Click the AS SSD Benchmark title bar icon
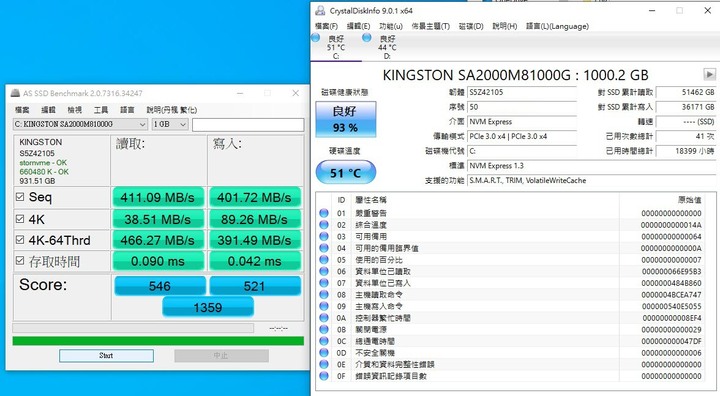 pos(16,93)
